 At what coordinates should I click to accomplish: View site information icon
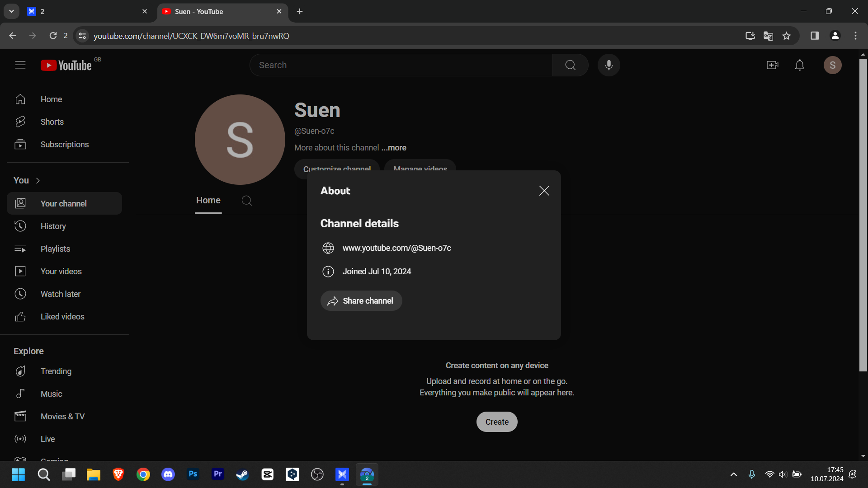(x=82, y=36)
